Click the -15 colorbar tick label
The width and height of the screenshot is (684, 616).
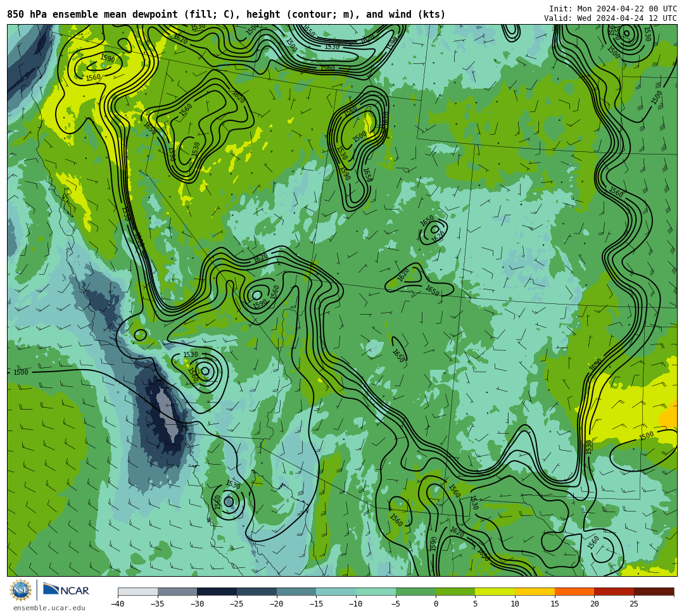316,604
